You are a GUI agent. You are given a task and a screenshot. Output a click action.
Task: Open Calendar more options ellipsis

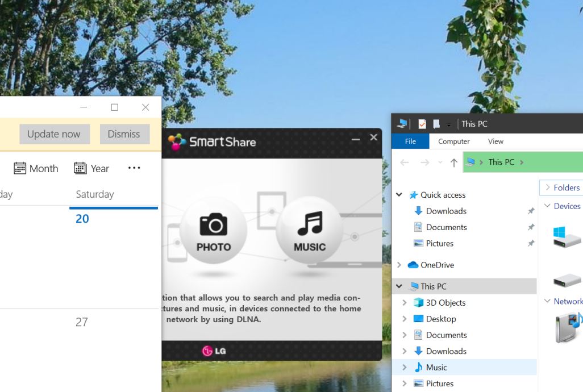point(134,168)
